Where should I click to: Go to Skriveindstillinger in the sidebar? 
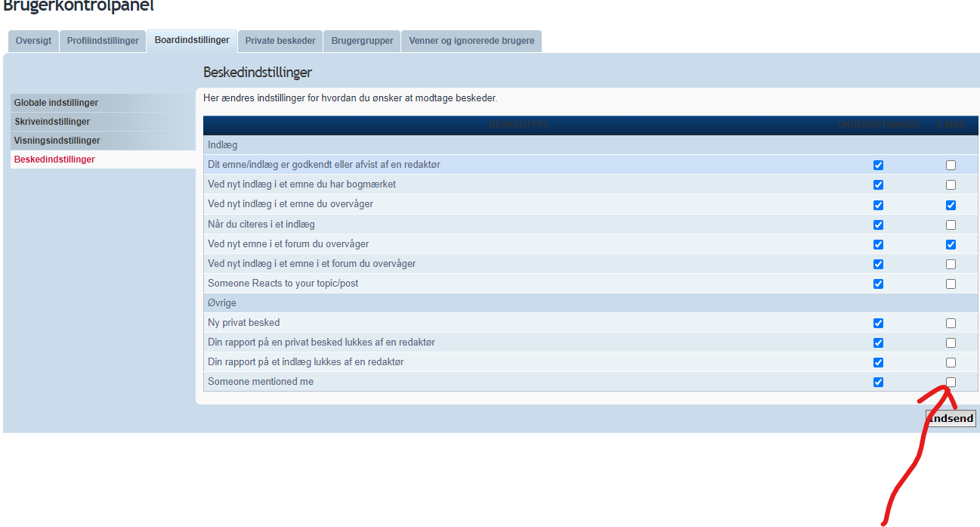pos(52,122)
